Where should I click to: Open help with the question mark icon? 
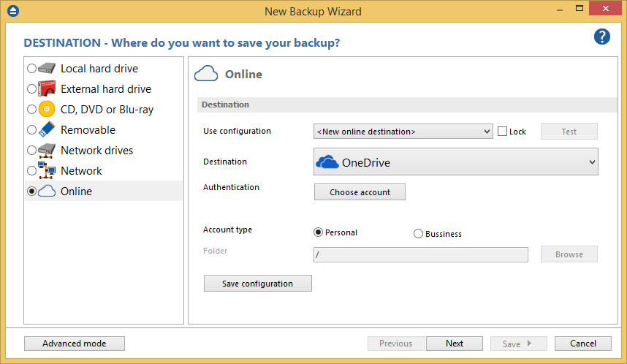coord(602,37)
